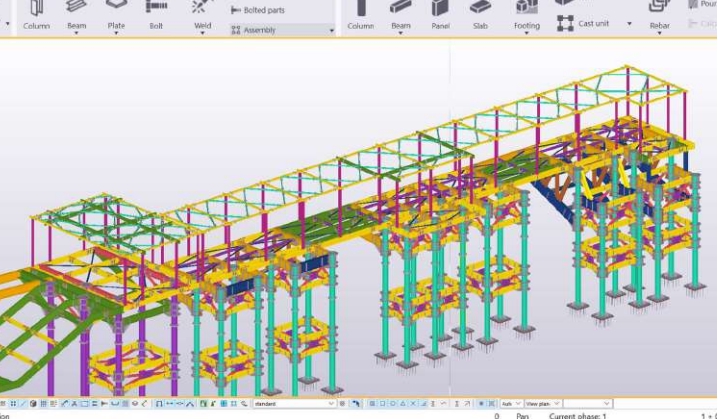This screenshot has width=718, height=419.
Task: Click the selection filter settings icon
Action: click(342, 404)
